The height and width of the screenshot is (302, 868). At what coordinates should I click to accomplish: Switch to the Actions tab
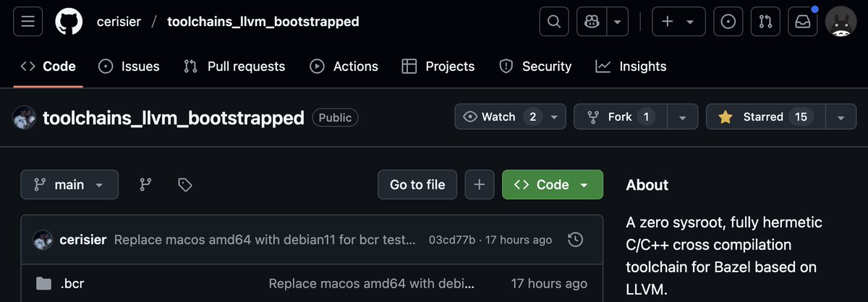[x=344, y=66]
